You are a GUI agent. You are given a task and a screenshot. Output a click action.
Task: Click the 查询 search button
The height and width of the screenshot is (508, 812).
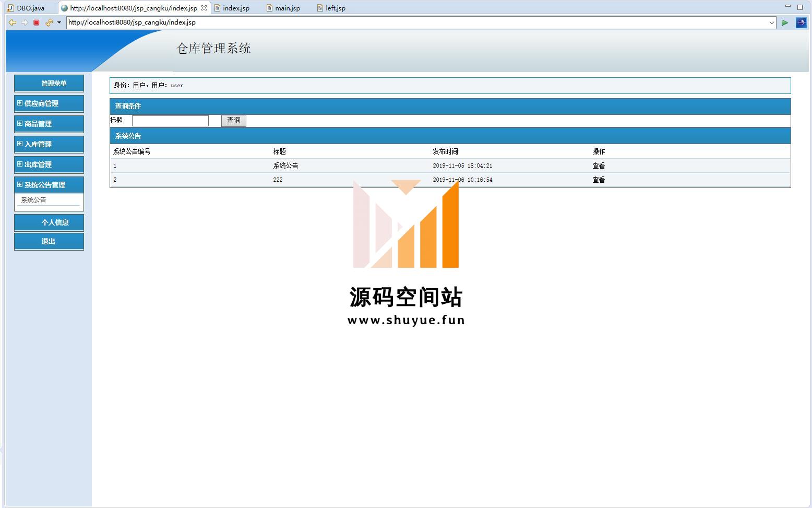(234, 121)
